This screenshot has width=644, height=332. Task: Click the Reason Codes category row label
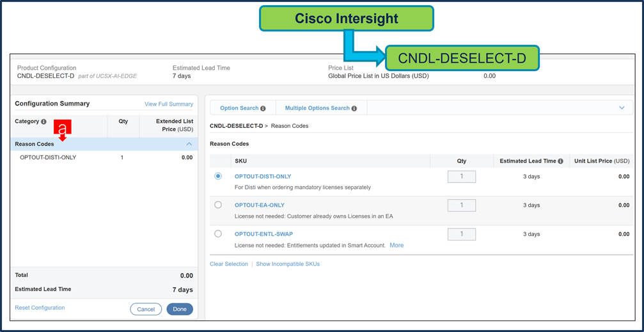pyautogui.click(x=35, y=144)
